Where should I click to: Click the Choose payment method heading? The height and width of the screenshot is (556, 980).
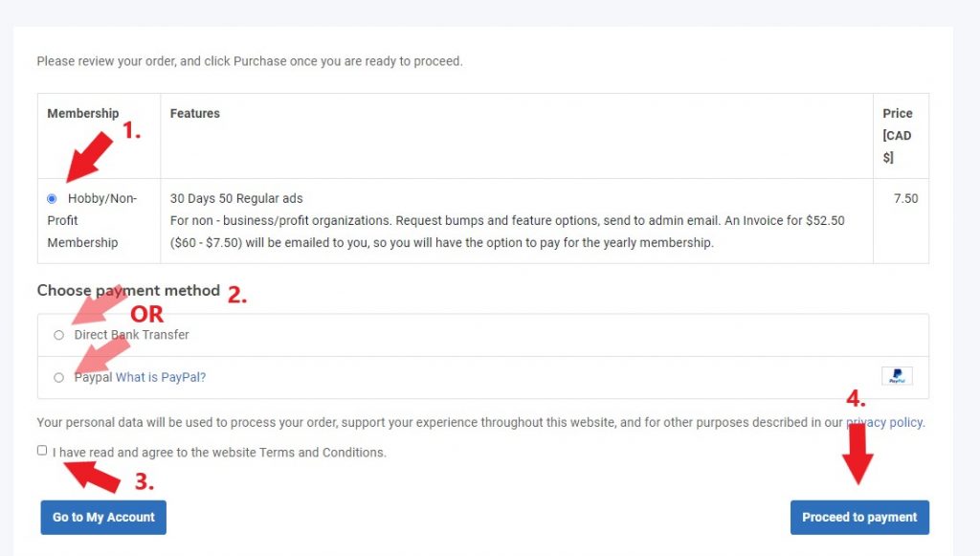pyautogui.click(x=128, y=291)
